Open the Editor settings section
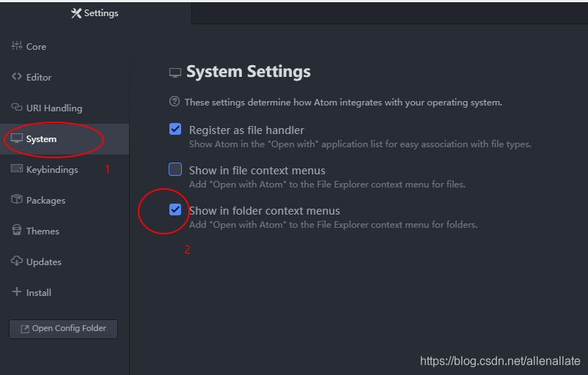The width and height of the screenshot is (588, 375). point(65,77)
